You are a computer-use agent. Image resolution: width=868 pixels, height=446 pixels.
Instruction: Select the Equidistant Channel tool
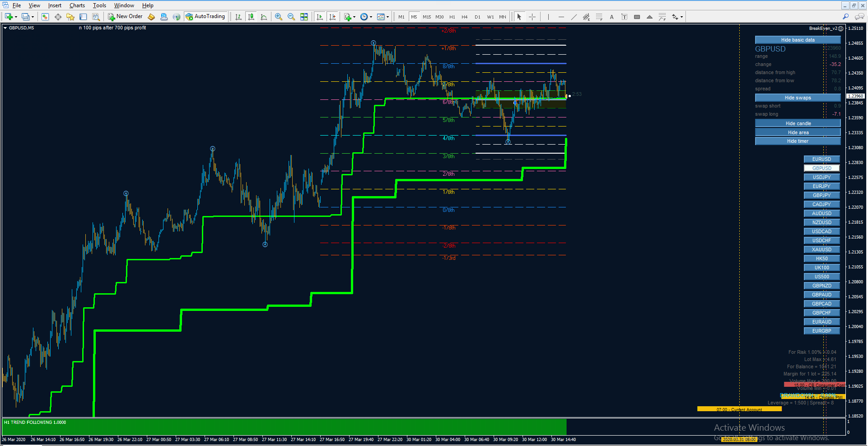click(x=586, y=17)
